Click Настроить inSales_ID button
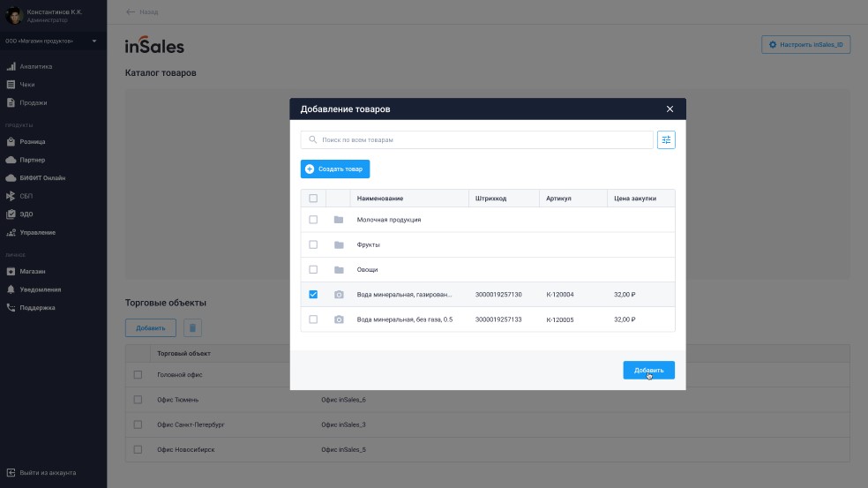The image size is (868, 488). click(x=806, y=45)
